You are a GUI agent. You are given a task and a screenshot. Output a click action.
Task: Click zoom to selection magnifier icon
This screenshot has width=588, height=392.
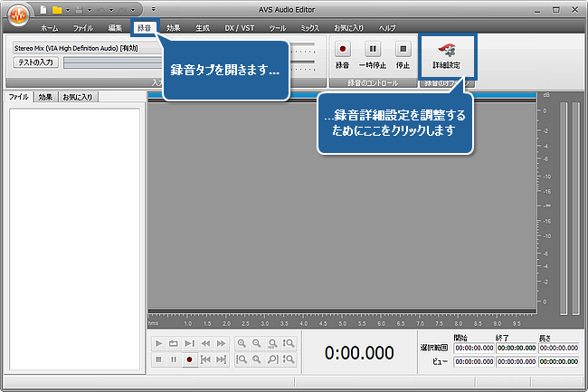(257, 359)
